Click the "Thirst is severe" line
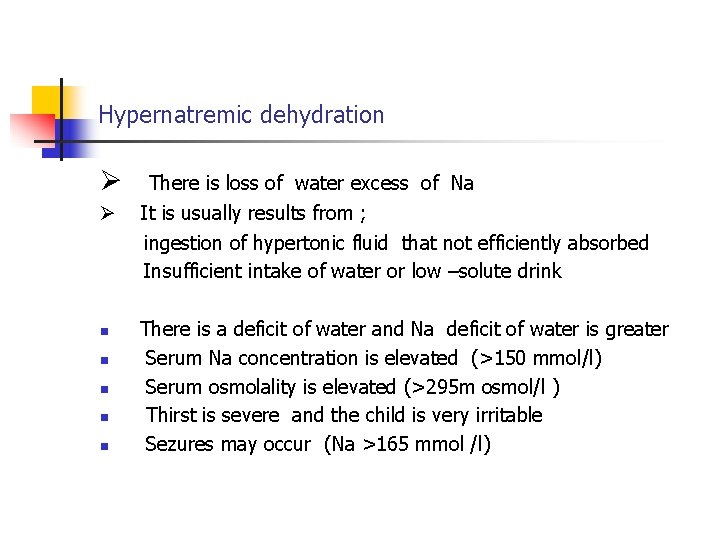This screenshot has height=540, width=720. pos(344,415)
